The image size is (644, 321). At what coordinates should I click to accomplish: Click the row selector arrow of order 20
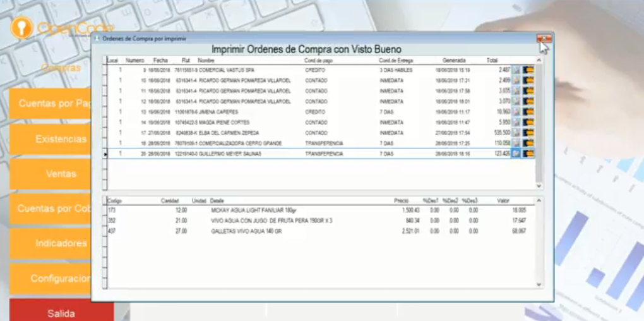105,154
